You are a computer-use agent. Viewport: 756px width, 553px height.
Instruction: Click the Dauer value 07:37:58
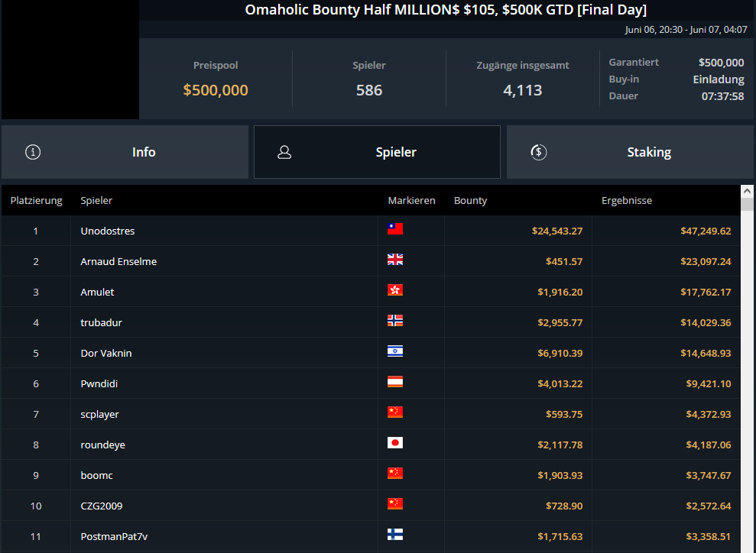(x=722, y=96)
